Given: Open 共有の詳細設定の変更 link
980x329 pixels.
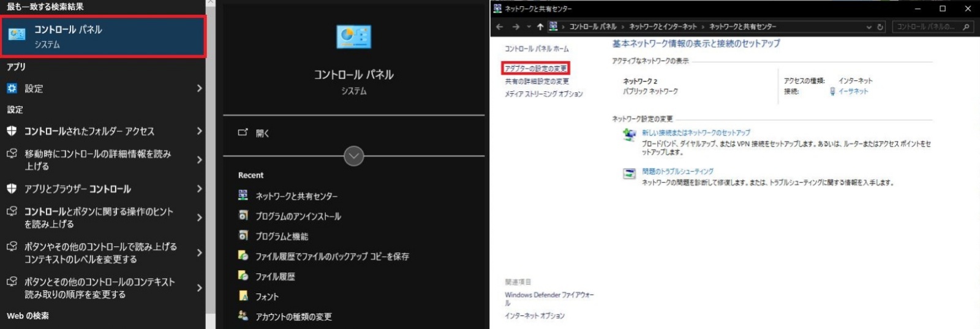Looking at the screenshot, I should click(x=537, y=81).
